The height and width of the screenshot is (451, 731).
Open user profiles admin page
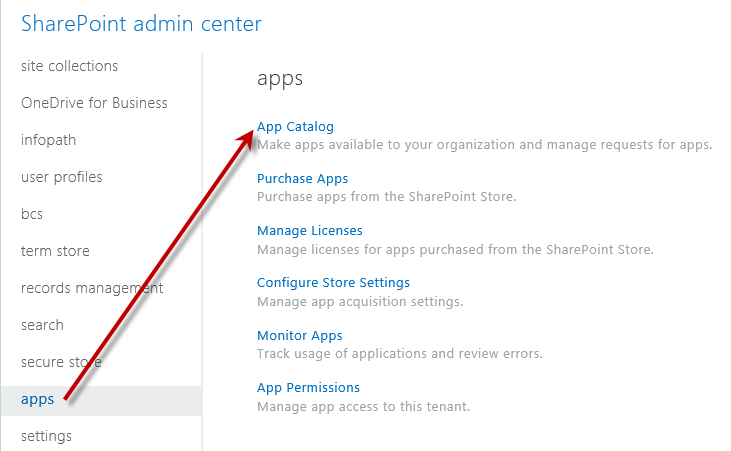62,177
